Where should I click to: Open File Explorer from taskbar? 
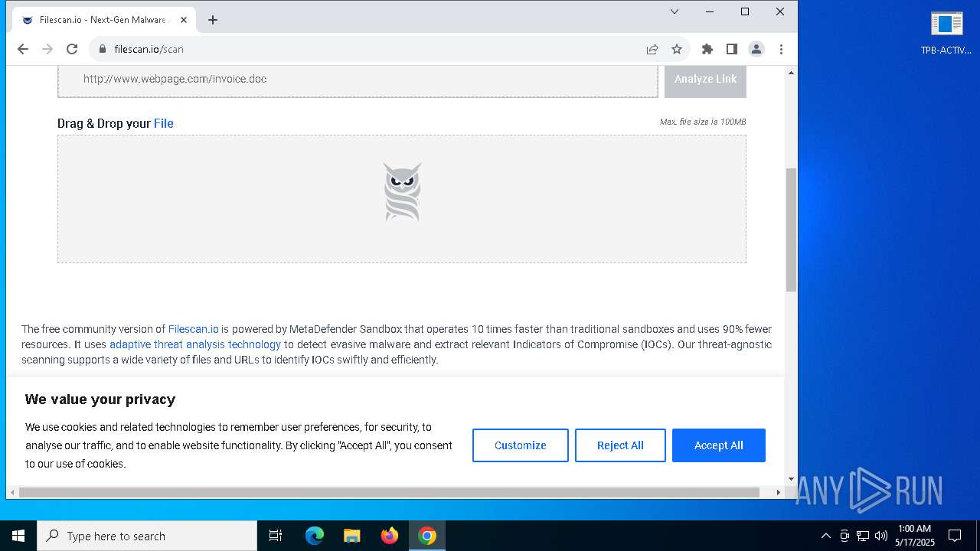pyautogui.click(x=352, y=536)
